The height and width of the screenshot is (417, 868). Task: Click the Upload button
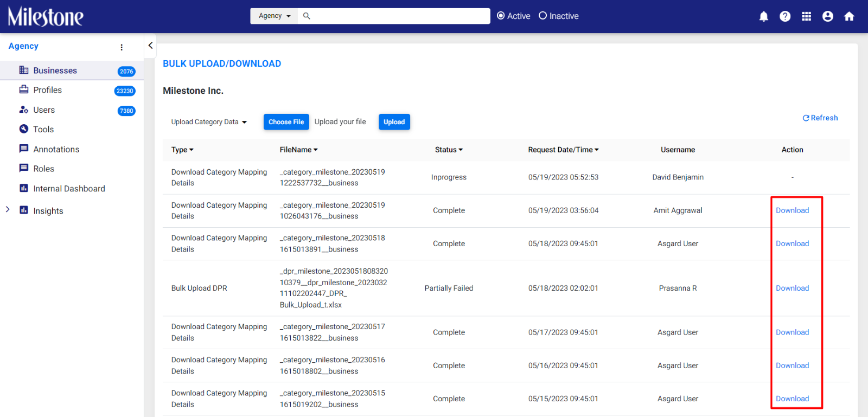coord(394,122)
